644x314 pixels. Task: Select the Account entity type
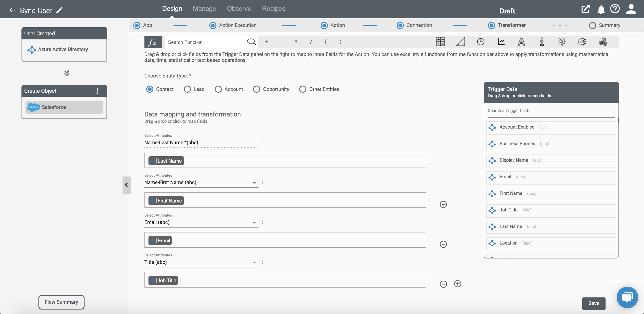pyautogui.click(x=218, y=89)
